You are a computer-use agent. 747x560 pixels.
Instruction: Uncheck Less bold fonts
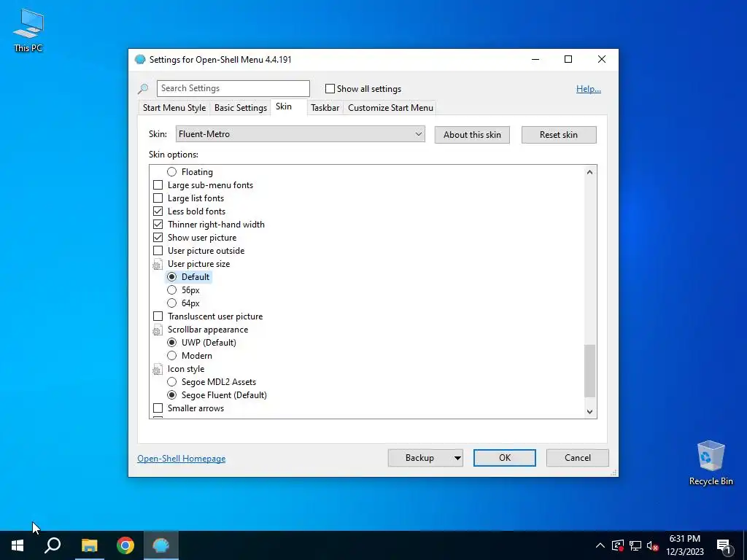point(158,211)
